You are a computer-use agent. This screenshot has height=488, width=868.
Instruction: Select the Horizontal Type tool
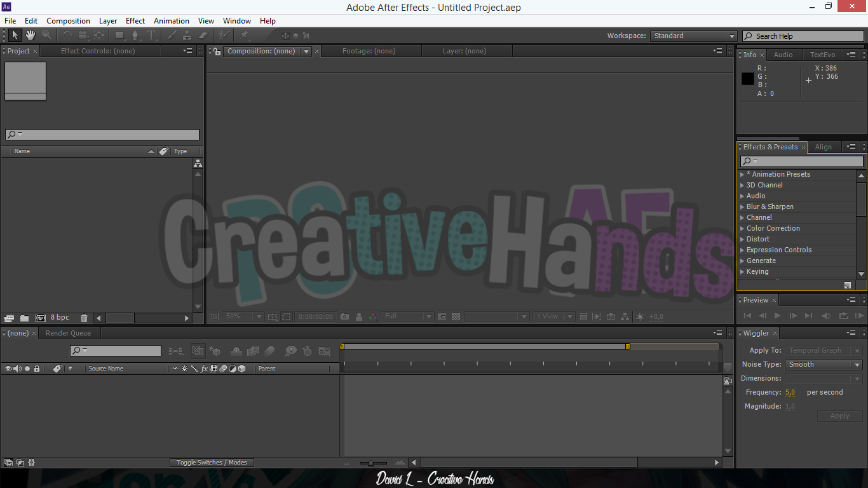click(x=151, y=36)
